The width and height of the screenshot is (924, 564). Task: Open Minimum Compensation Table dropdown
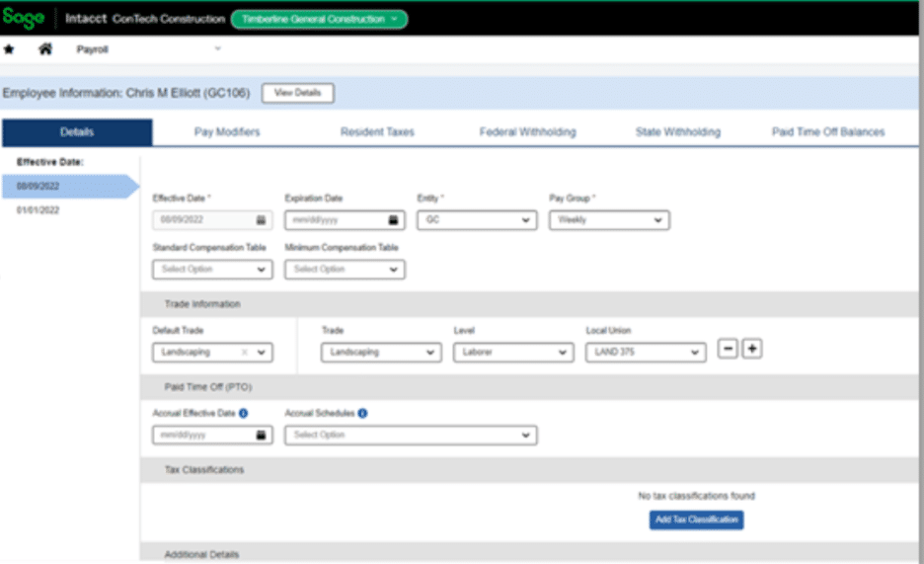[345, 270]
